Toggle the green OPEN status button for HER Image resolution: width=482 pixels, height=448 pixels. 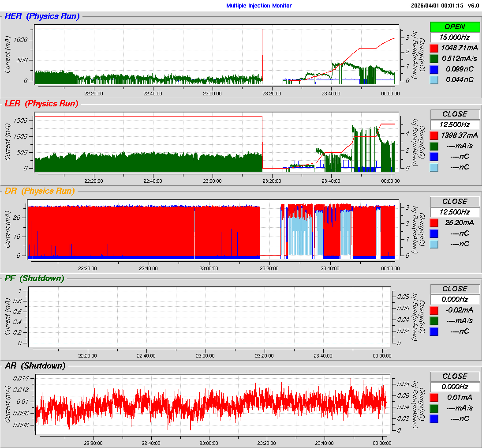click(455, 26)
